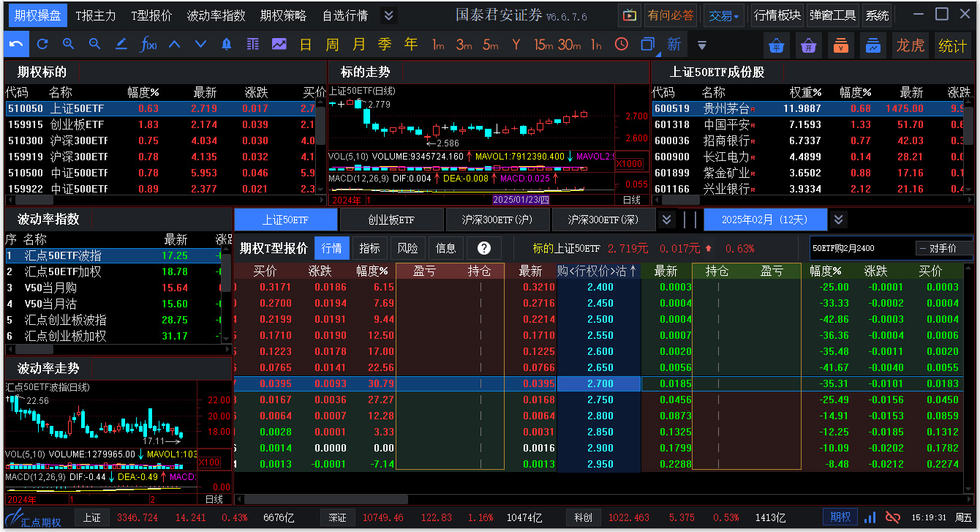Click the Y period toolbar icon
This screenshot has height=532, width=980.
(x=516, y=45)
